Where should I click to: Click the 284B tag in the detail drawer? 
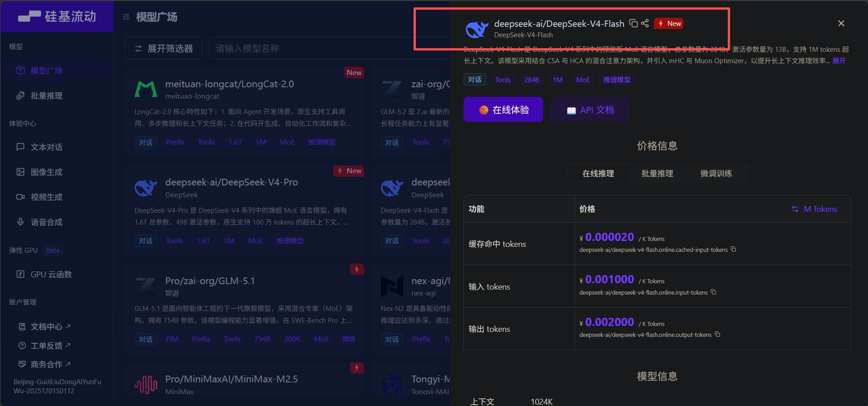pyautogui.click(x=531, y=80)
